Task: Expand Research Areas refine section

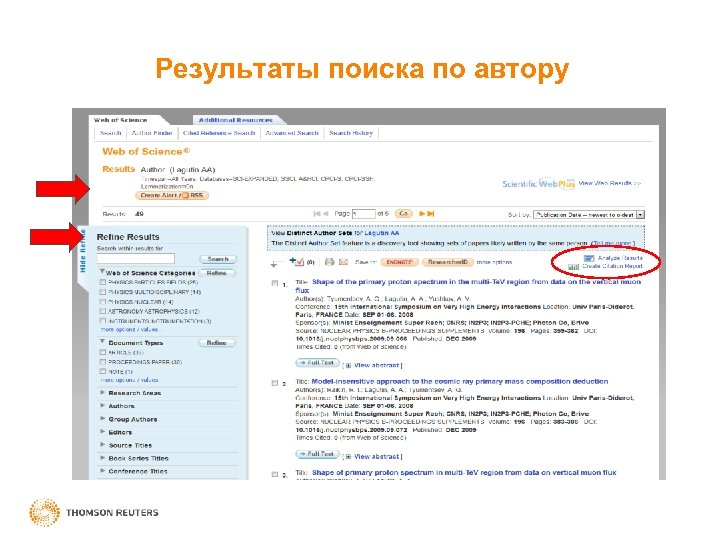Action: [102, 393]
